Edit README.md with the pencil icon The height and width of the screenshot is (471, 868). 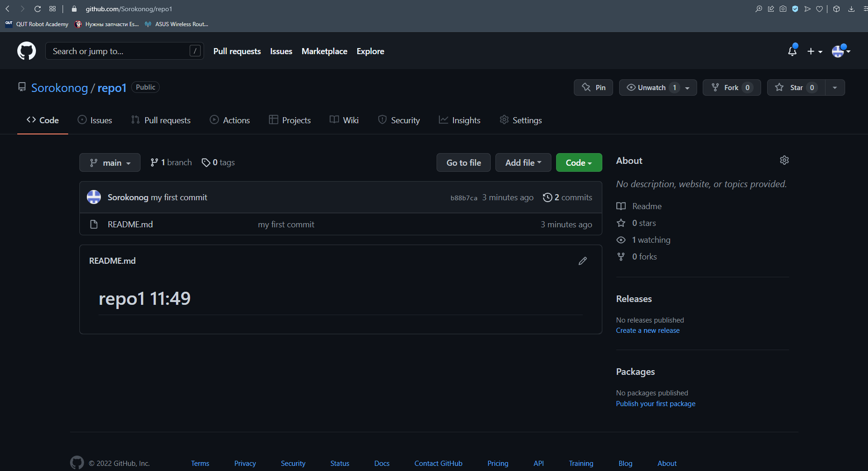582,261
